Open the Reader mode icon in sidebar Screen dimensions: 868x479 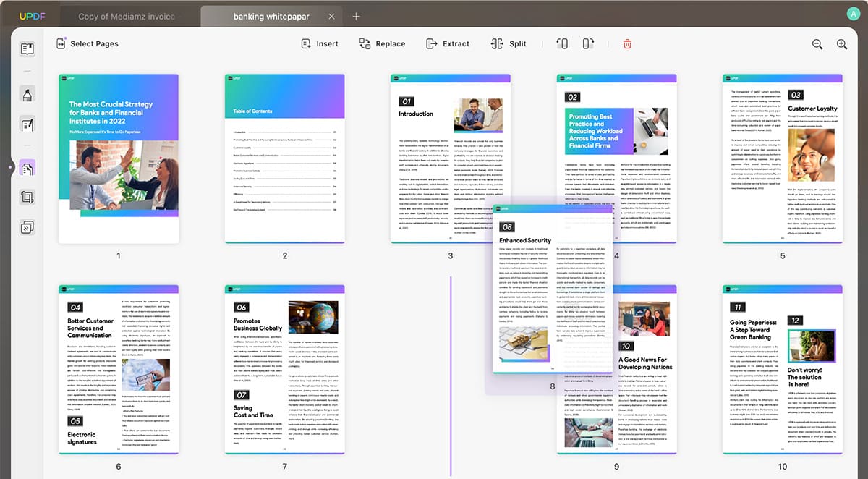(27, 49)
